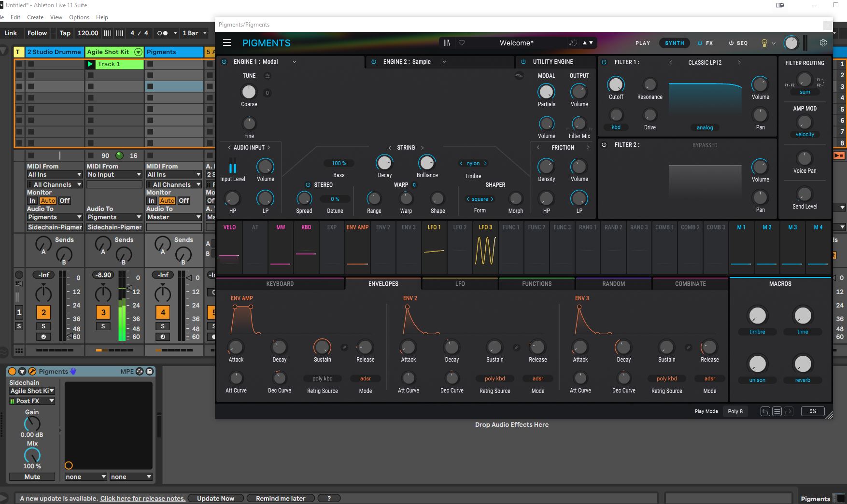847x504 pixels.
Task: Toggle Pigments FX power button
Action: coord(700,43)
